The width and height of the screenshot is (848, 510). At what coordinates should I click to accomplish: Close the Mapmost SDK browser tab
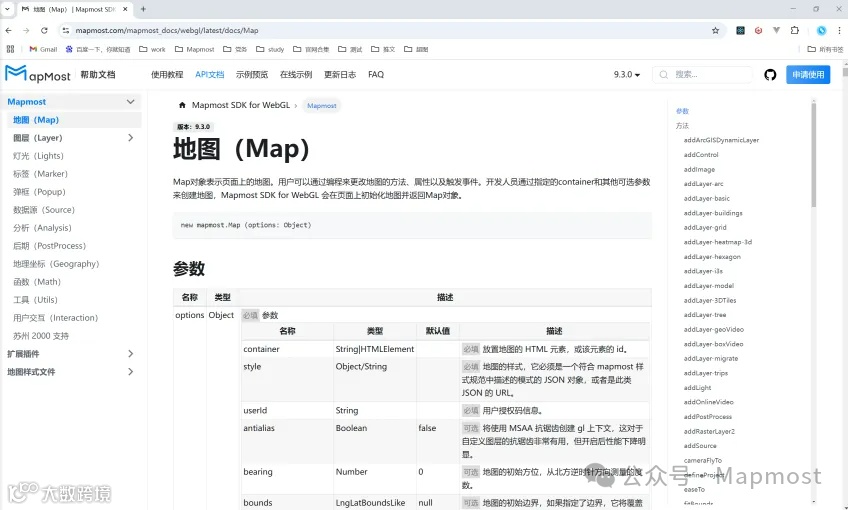pyautogui.click(x=125, y=9)
